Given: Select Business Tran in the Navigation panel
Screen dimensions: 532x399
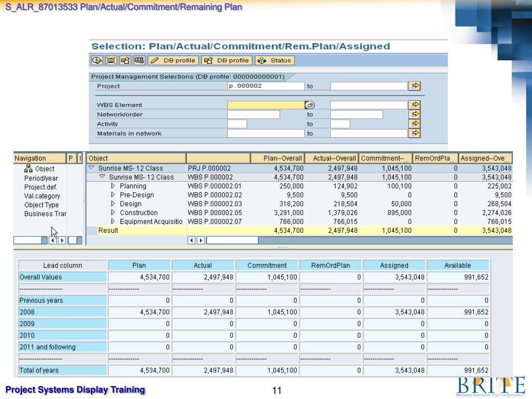Looking at the screenshot, I should (45, 214).
